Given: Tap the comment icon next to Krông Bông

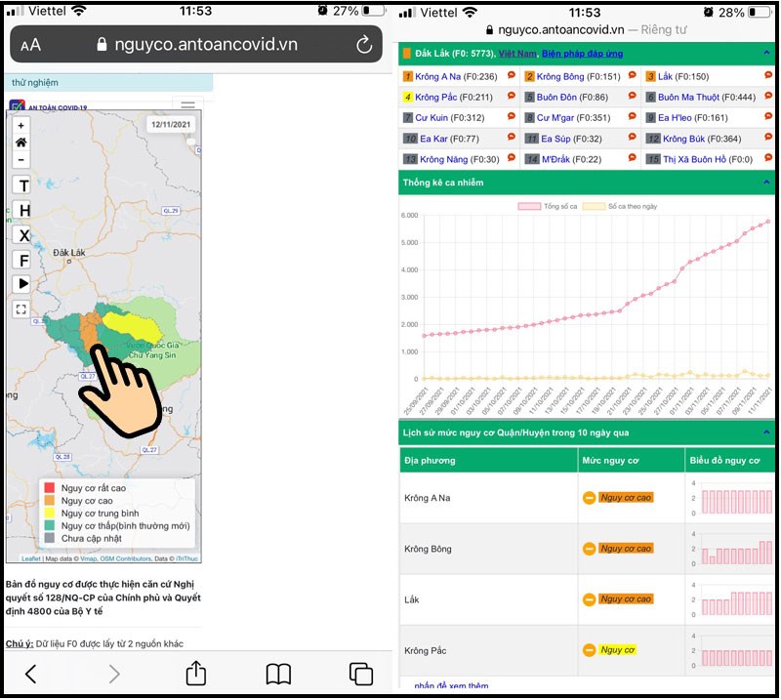Looking at the screenshot, I should [632, 75].
